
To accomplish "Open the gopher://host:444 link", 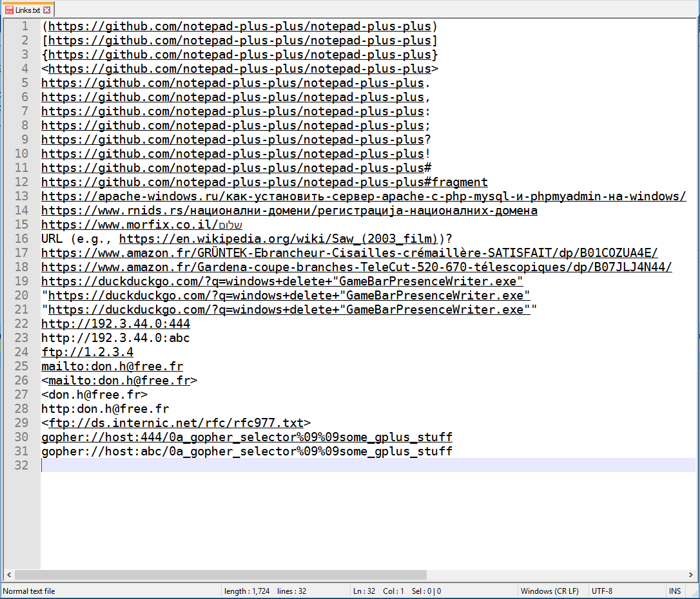I will point(247,437).
